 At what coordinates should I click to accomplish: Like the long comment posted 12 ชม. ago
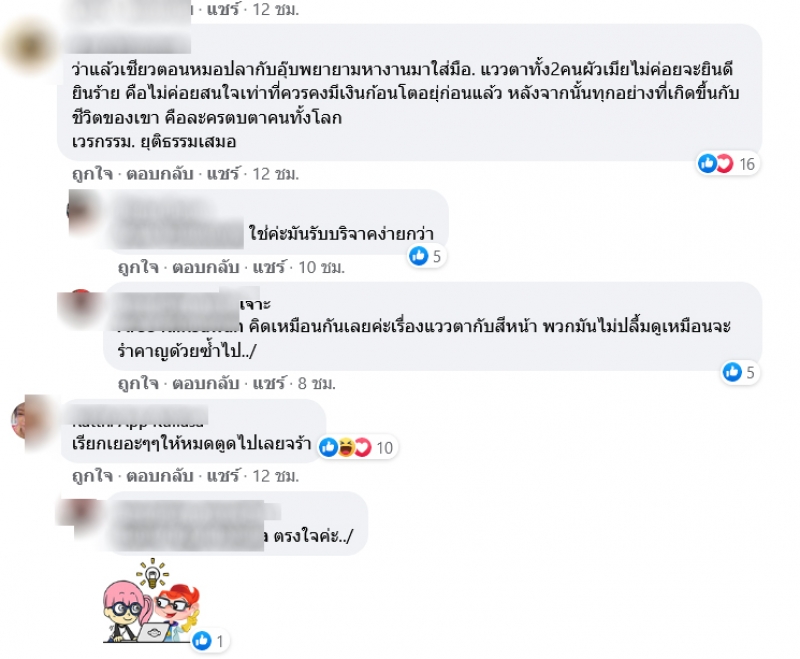[92, 174]
